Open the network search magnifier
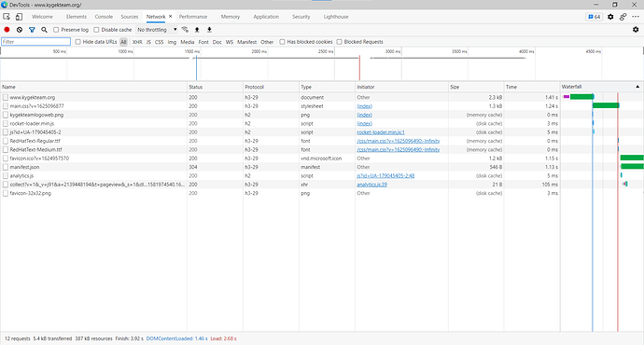This screenshot has width=644, height=345. click(x=44, y=30)
